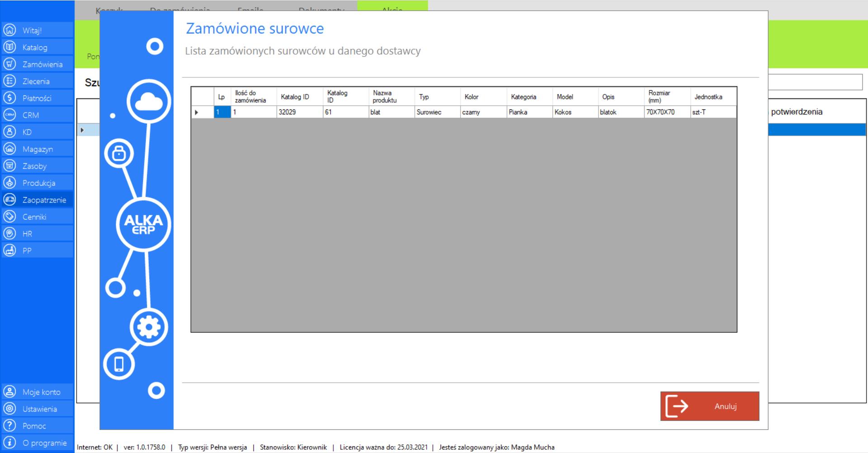The width and height of the screenshot is (868, 453).
Task: Open the Produkcja sidebar icon
Action: (x=9, y=183)
